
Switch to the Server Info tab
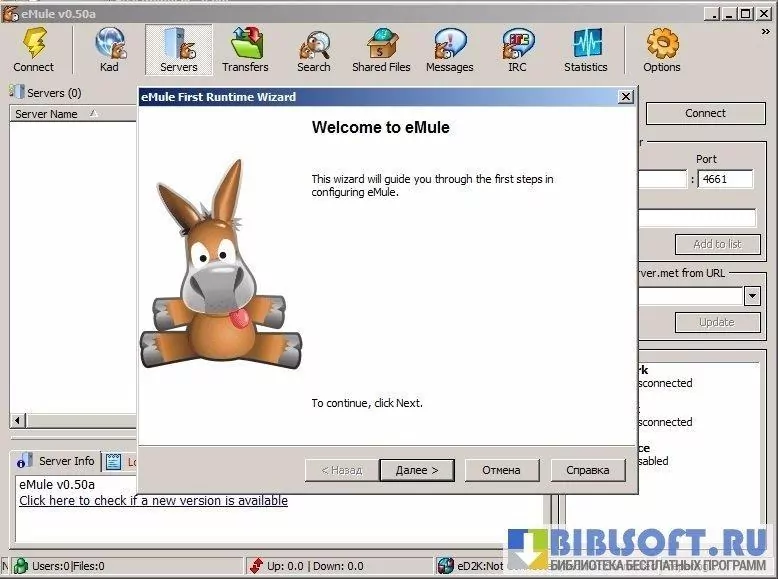tap(57, 461)
